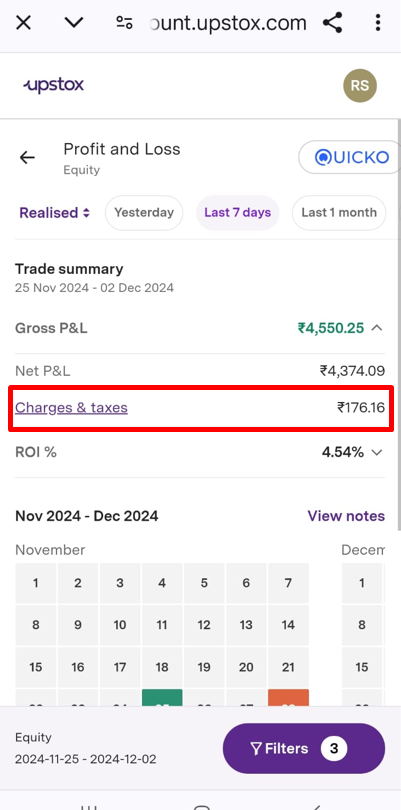
Task: Tap the upstox logo
Action: pos(53,85)
